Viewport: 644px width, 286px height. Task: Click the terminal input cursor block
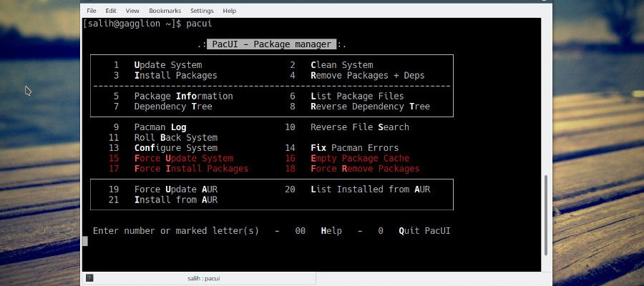85,241
